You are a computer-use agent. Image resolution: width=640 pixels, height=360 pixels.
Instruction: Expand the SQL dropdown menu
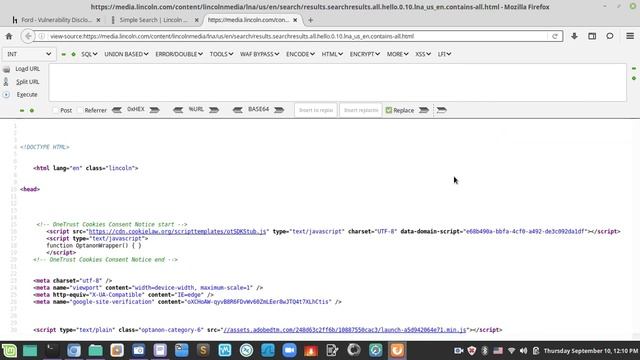pos(89,54)
